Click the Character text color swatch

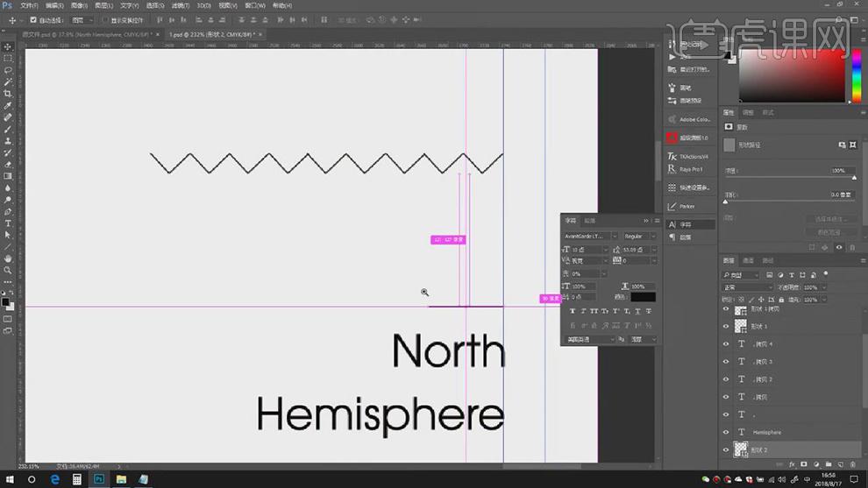click(x=643, y=297)
